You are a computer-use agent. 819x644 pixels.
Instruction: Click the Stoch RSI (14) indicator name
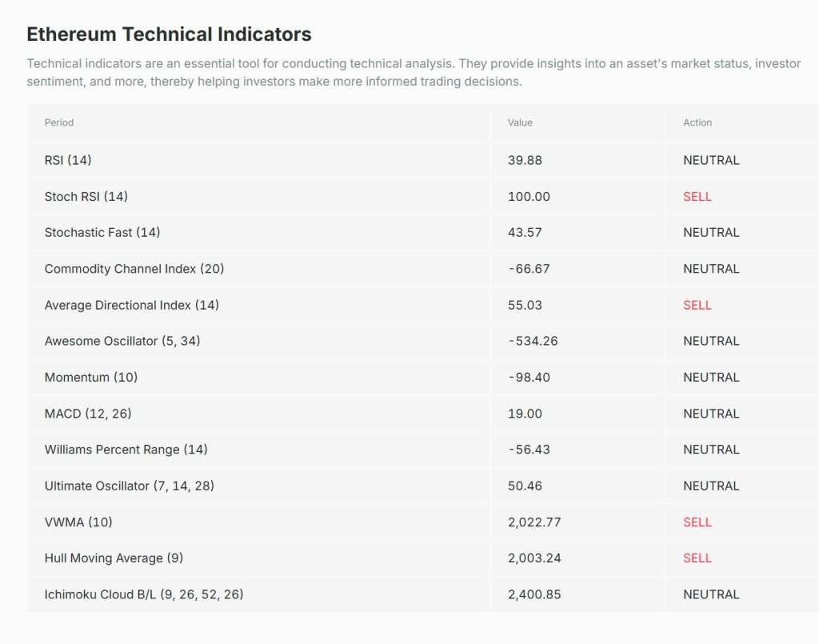[86, 196]
